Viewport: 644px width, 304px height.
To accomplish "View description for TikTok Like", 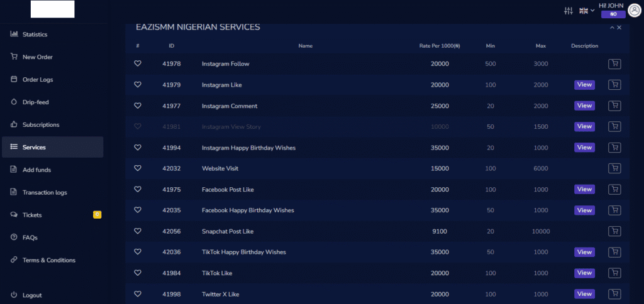I will click(x=584, y=273).
